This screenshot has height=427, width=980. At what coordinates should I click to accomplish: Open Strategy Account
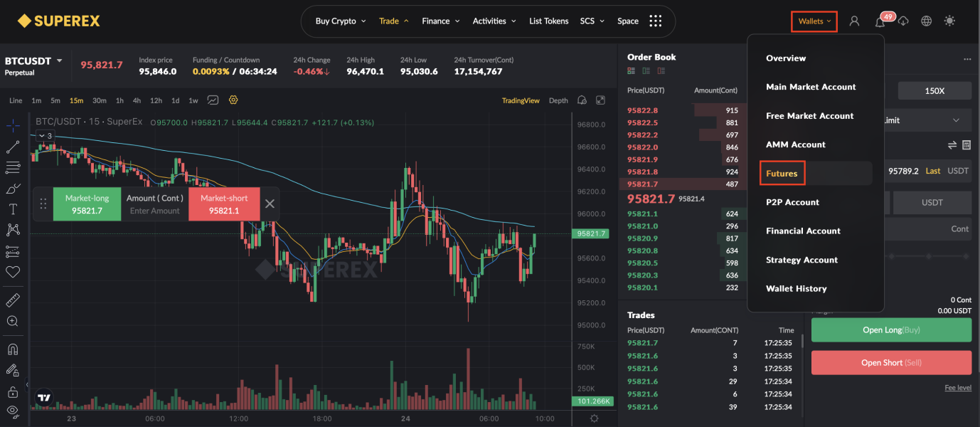801,260
